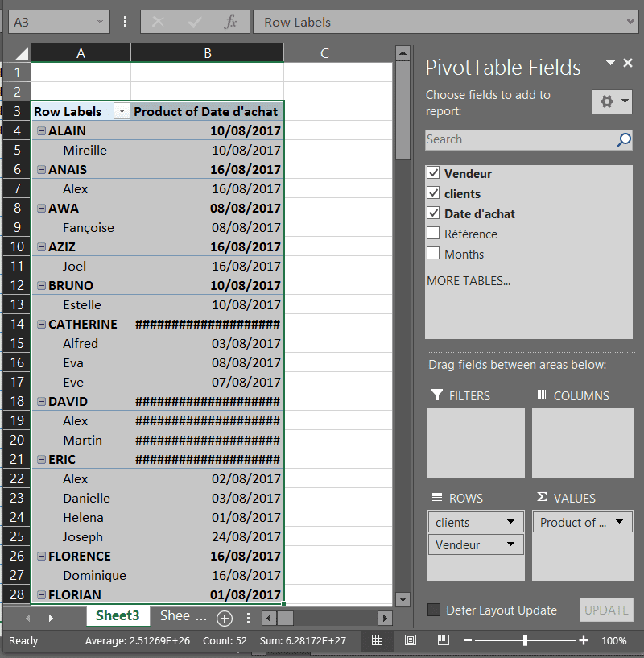Switch to Page Break Preview icon
Image resolution: width=644 pixels, height=658 pixels.
pyautogui.click(x=444, y=640)
